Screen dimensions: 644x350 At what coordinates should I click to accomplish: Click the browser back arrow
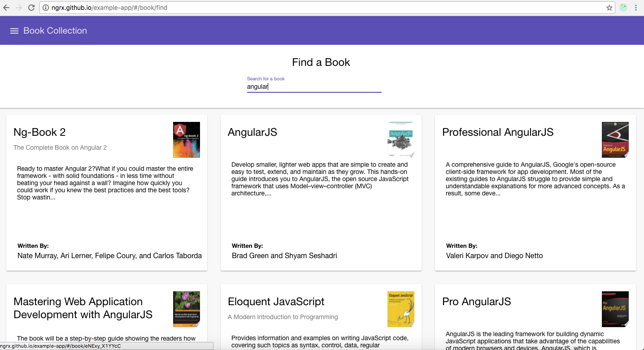point(6,8)
